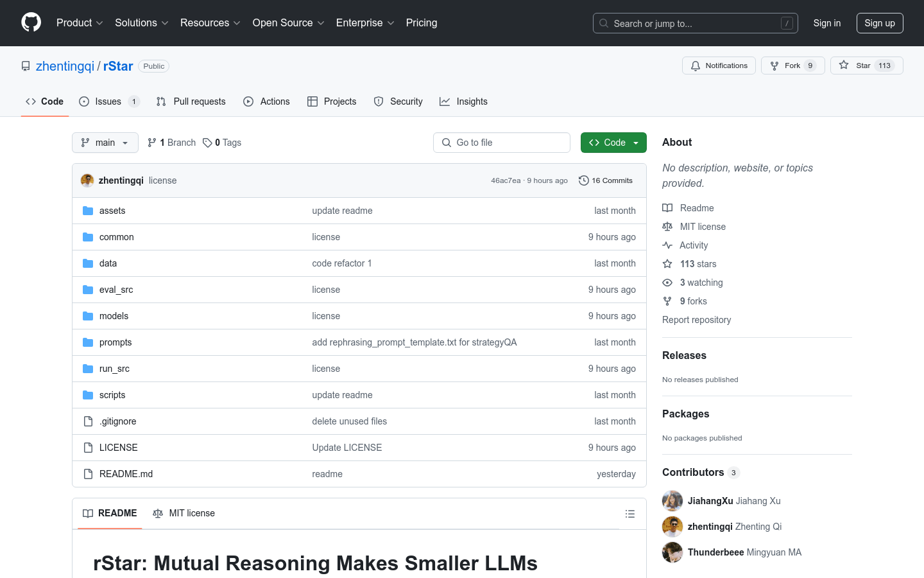This screenshot has width=924, height=578.
Task: Switch to the Issues tab
Action: point(109,101)
